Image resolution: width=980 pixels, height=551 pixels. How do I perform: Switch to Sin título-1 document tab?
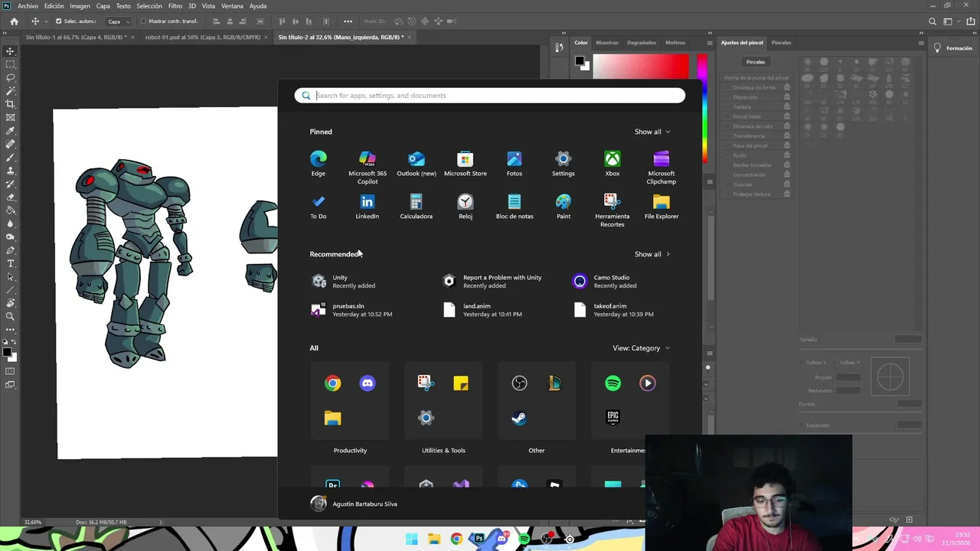pyautogui.click(x=77, y=37)
